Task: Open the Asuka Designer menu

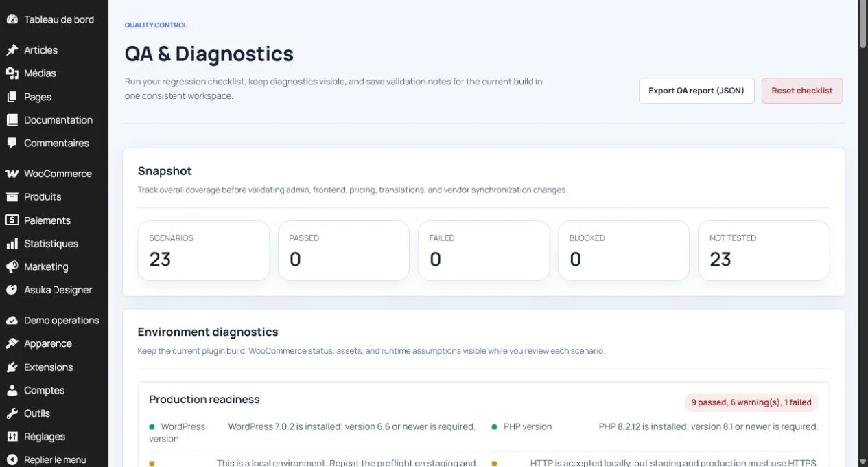Action: click(x=54, y=290)
